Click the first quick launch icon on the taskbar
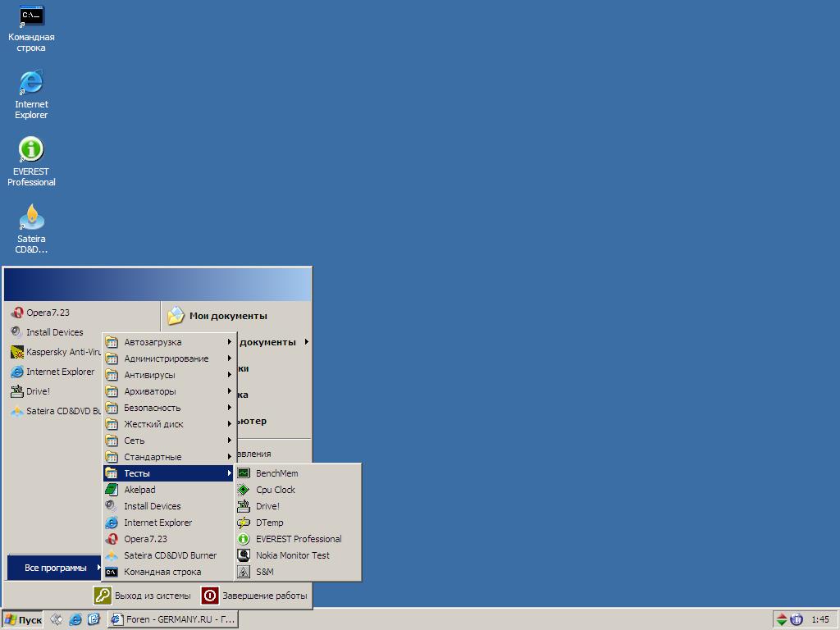Viewport: 840px width, 630px height. click(57, 619)
